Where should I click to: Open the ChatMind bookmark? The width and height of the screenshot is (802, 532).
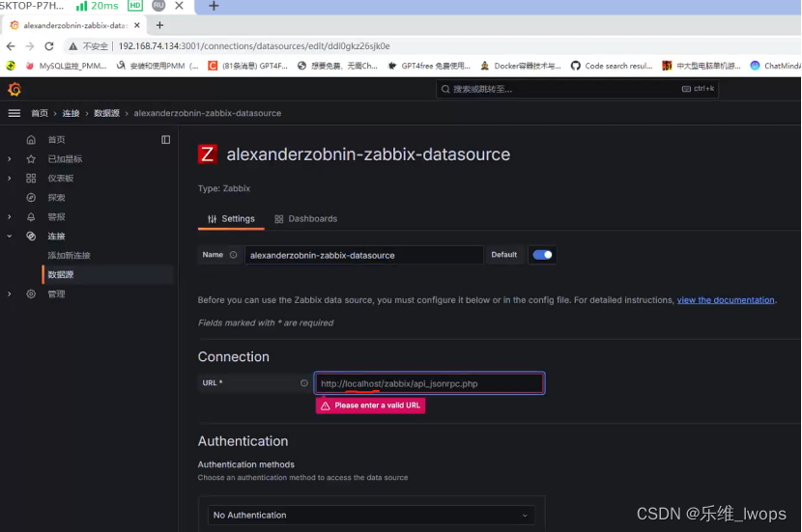[776, 66]
